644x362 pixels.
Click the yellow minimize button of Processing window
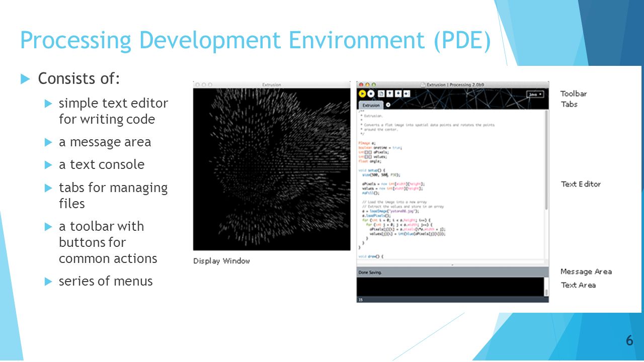[x=367, y=84]
